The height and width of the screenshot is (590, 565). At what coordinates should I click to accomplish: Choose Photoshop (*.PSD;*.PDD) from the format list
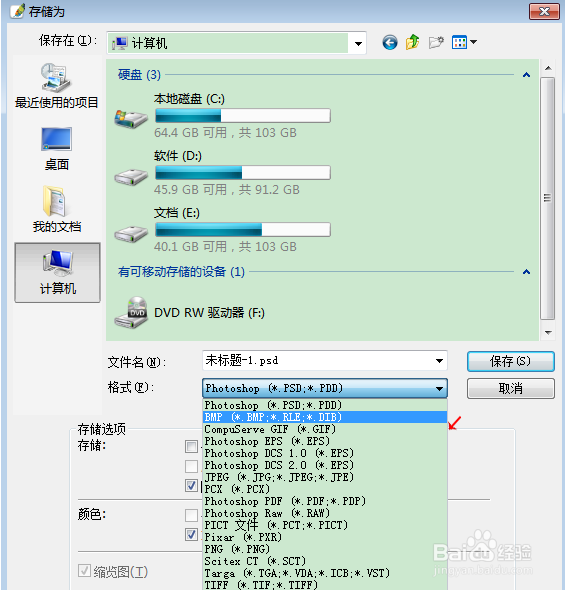325,405
